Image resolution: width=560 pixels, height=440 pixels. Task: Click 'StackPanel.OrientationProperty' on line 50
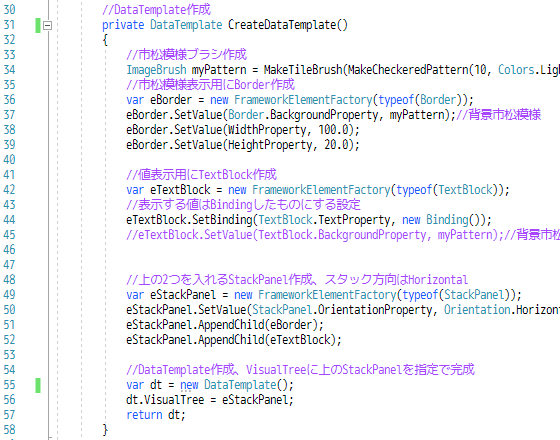[x=342, y=310]
